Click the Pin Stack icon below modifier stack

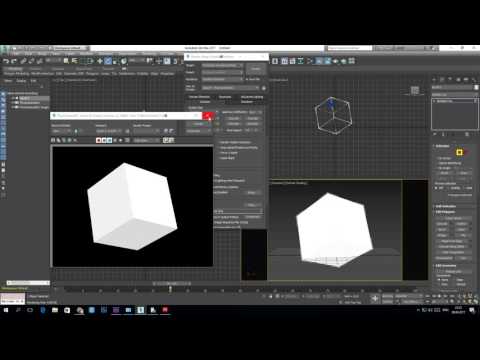click(435, 134)
